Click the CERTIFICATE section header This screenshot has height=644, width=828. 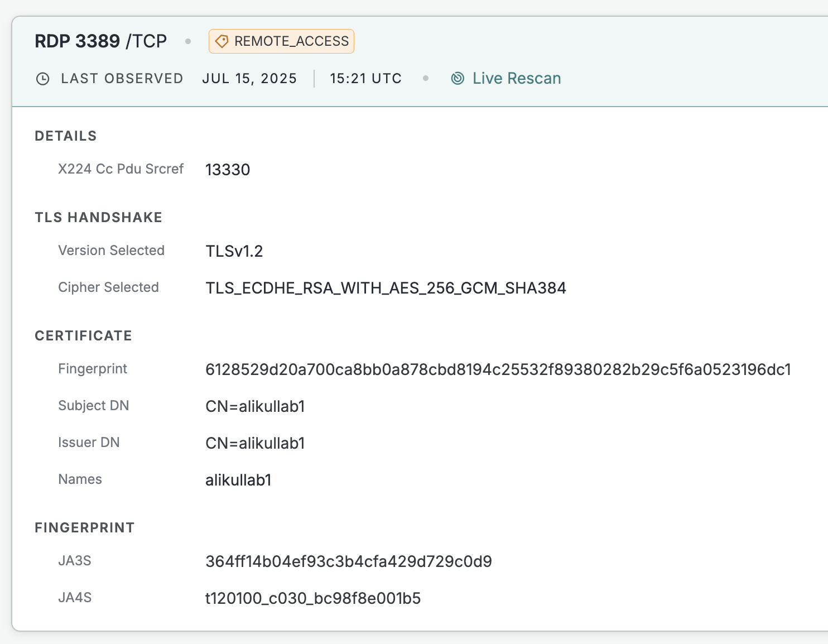pyautogui.click(x=83, y=336)
